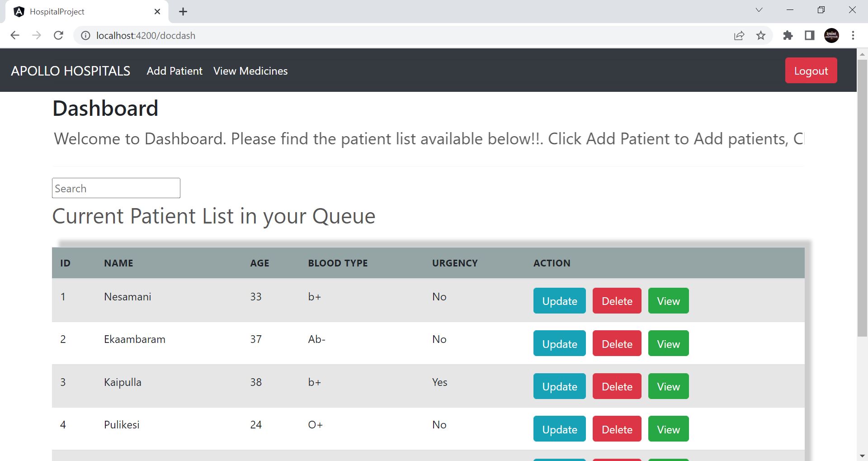Delete the patient Nesamani

pyautogui.click(x=617, y=301)
